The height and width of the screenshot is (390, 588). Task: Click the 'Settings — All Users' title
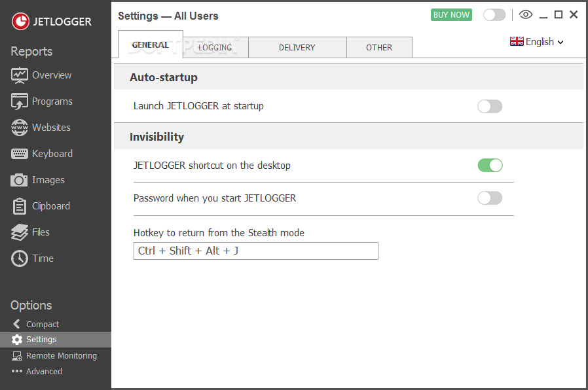coord(168,16)
